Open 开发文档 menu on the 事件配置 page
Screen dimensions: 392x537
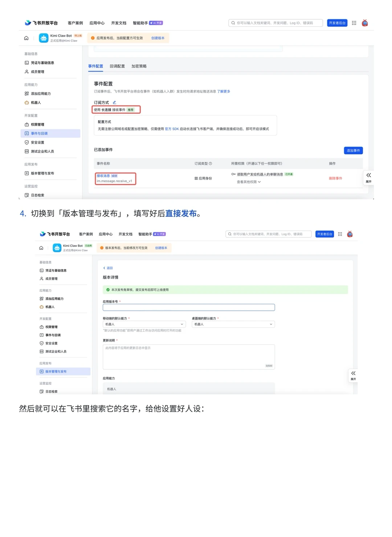(x=119, y=23)
